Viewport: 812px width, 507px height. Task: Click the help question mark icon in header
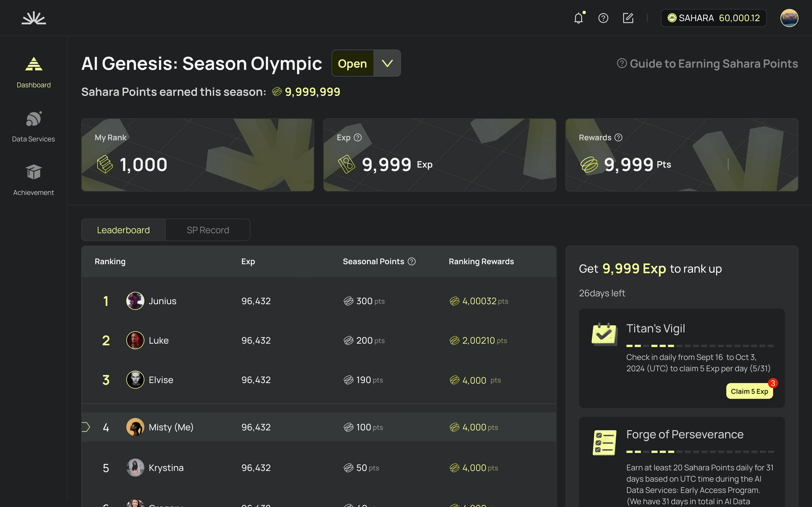[x=603, y=18]
